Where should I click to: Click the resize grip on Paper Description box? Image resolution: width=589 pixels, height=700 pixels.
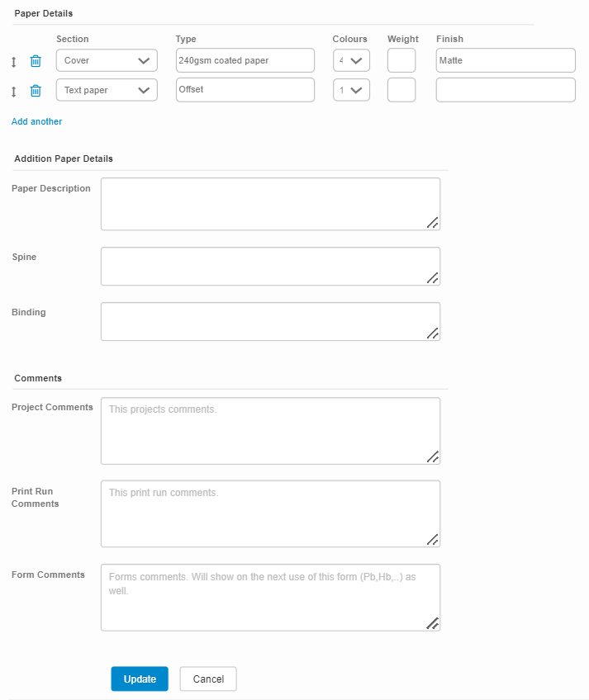[x=433, y=221]
